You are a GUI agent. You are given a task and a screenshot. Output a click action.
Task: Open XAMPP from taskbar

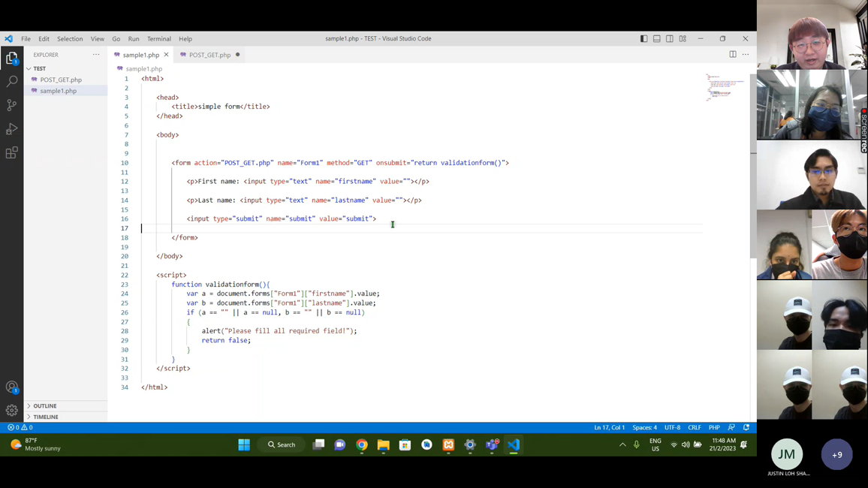click(448, 445)
